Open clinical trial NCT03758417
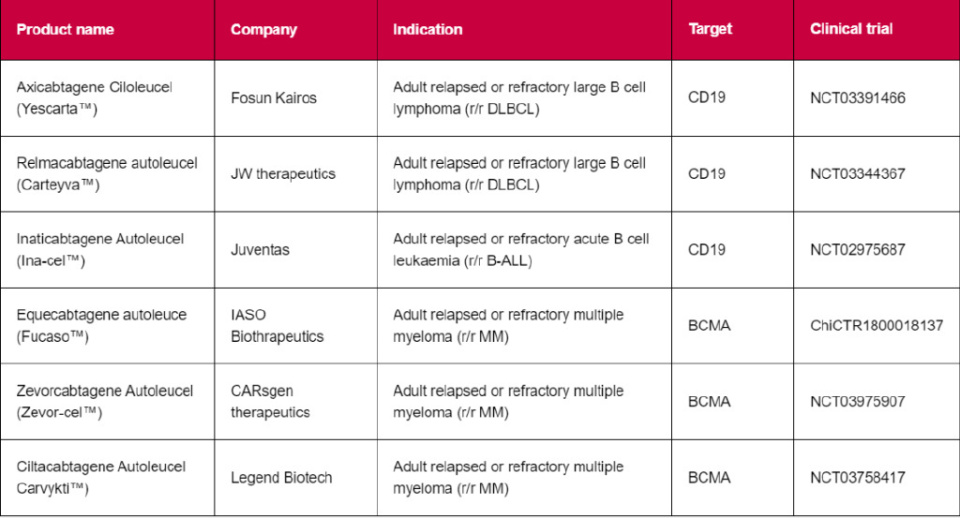Image resolution: width=960 pixels, height=518 pixels. pyautogui.click(x=858, y=477)
